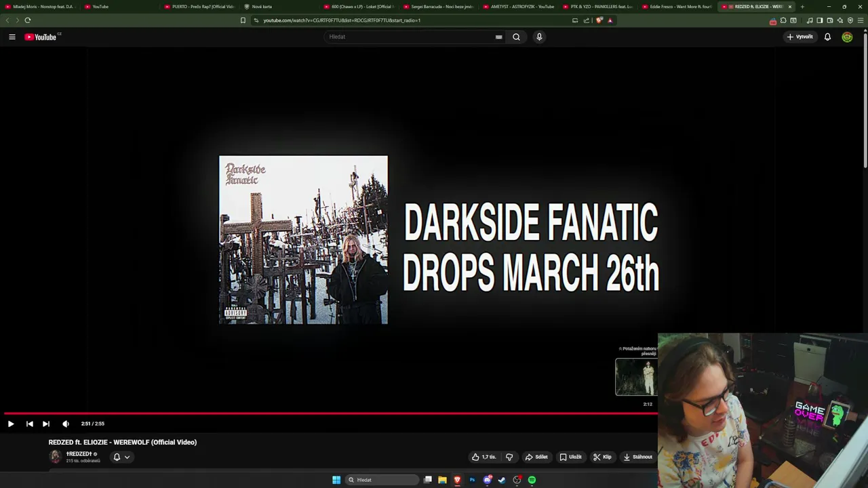The width and height of the screenshot is (868, 488).
Task: Switch to the PUERTO - Prečo Rap? tab
Action: tap(200, 6)
